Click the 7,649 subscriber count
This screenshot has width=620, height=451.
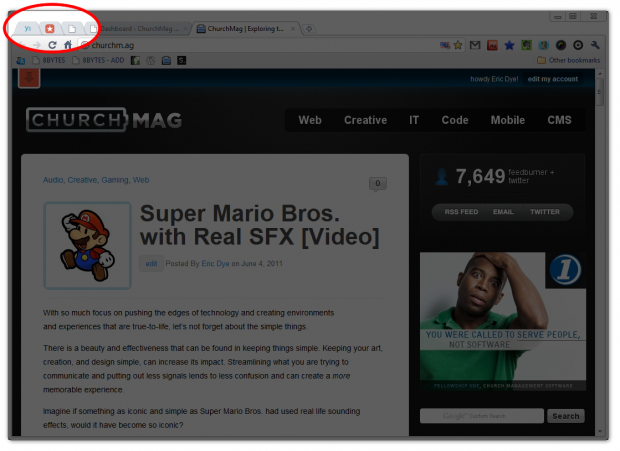click(x=480, y=176)
